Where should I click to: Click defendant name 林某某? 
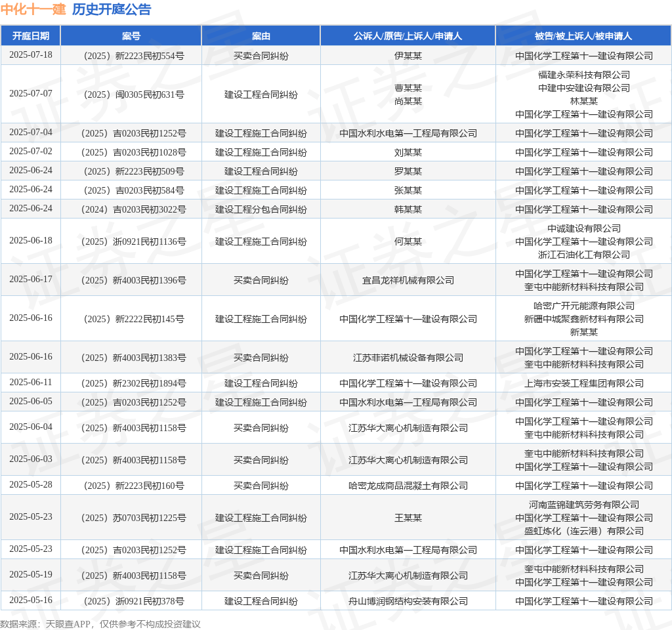(583, 100)
